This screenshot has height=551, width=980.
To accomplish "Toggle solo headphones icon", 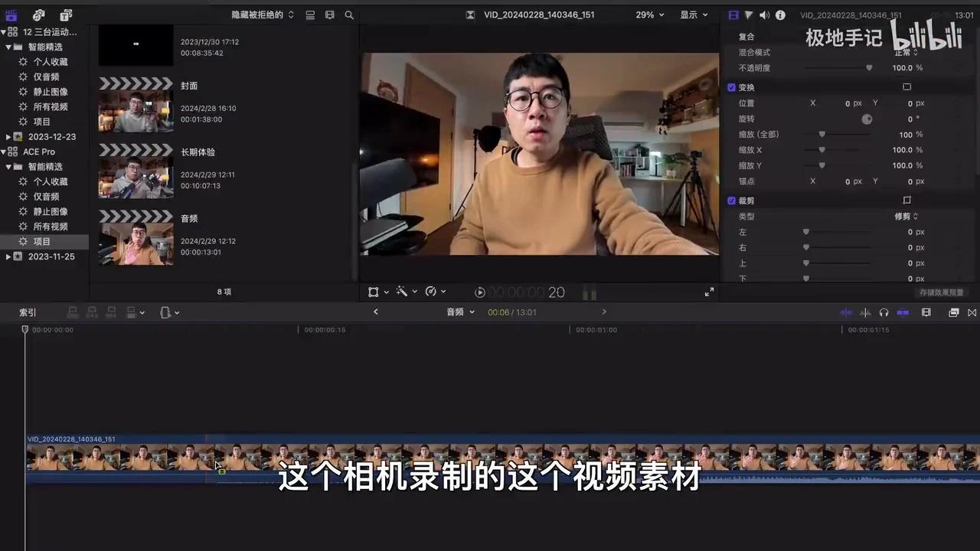I will pyautogui.click(x=884, y=312).
